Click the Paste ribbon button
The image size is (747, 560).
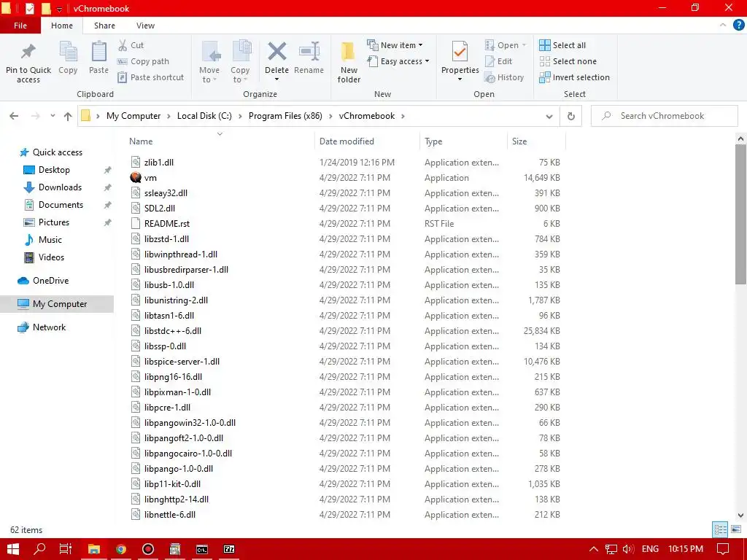point(98,58)
